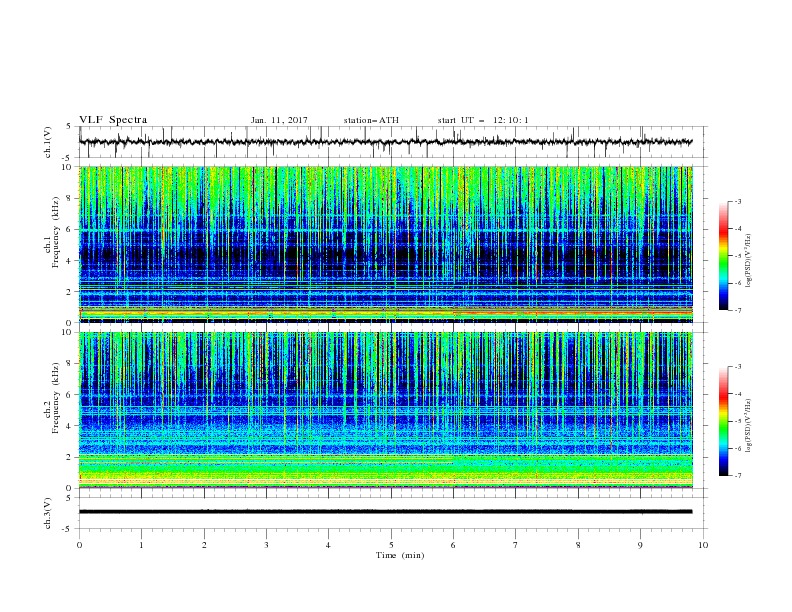Click the ch.2 frequency tick label '8'
792x612 pixels.
coord(71,364)
